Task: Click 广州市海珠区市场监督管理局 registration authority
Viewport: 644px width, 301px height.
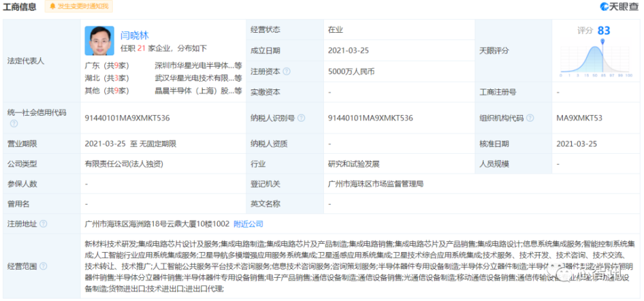Action: coord(376,184)
